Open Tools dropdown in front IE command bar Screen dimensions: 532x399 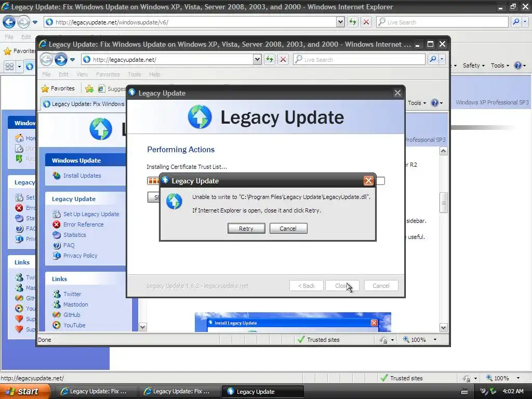[x=417, y=103]
